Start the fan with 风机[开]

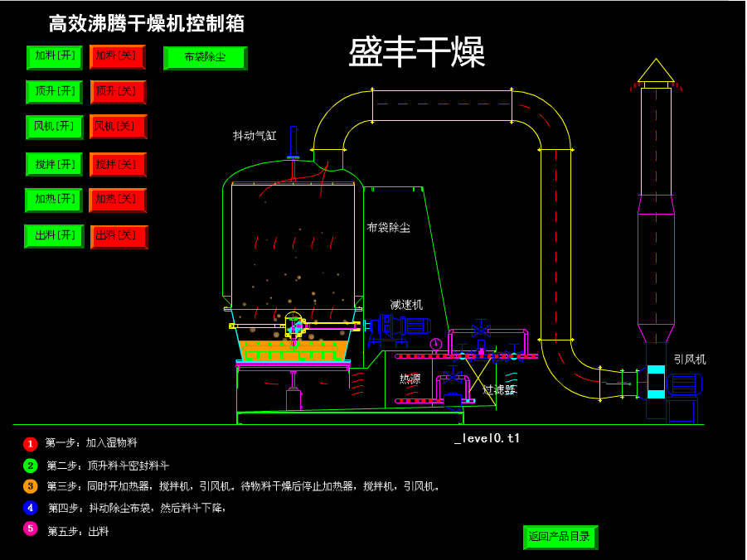point(55,127)
